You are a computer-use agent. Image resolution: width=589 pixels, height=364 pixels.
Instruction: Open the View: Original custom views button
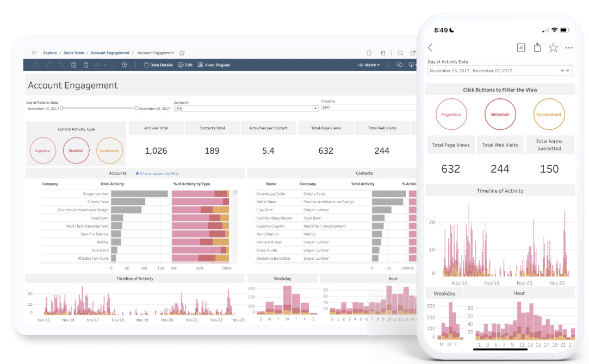[214, 65]
